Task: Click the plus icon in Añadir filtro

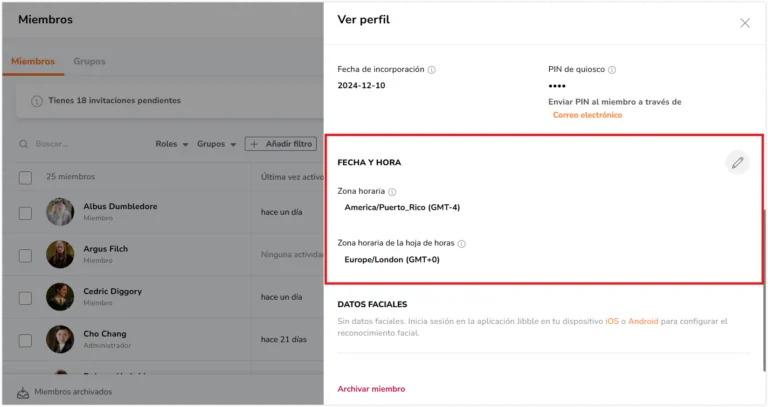Action: [x=254, y=144]
